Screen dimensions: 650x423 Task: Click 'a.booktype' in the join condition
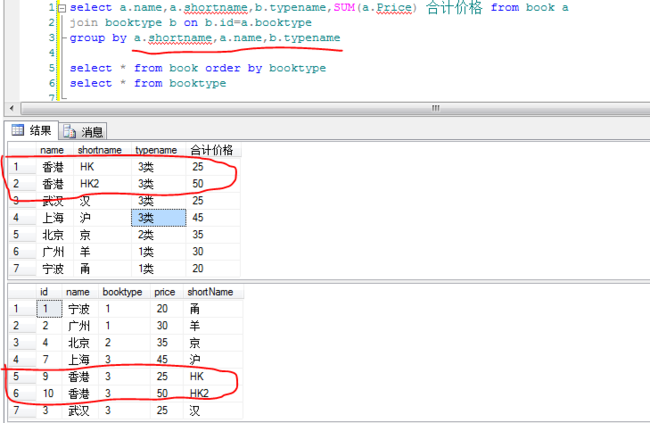pos(276,22)
